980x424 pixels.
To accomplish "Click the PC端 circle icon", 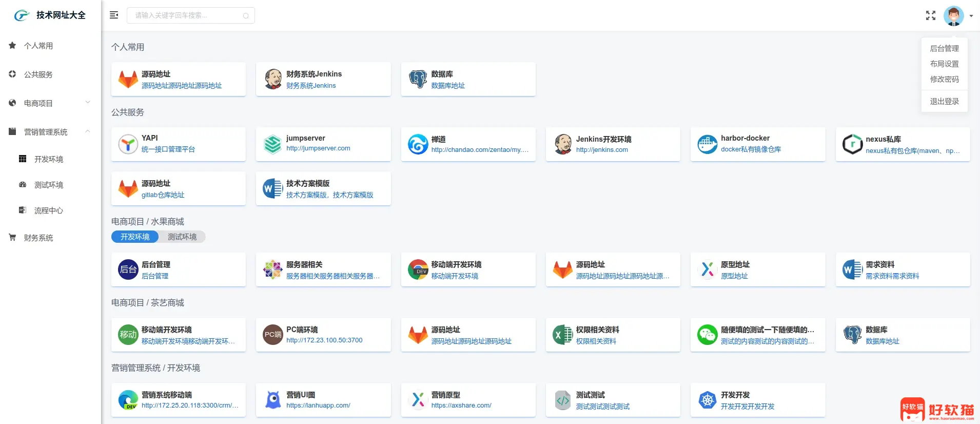I will point(273,335).
